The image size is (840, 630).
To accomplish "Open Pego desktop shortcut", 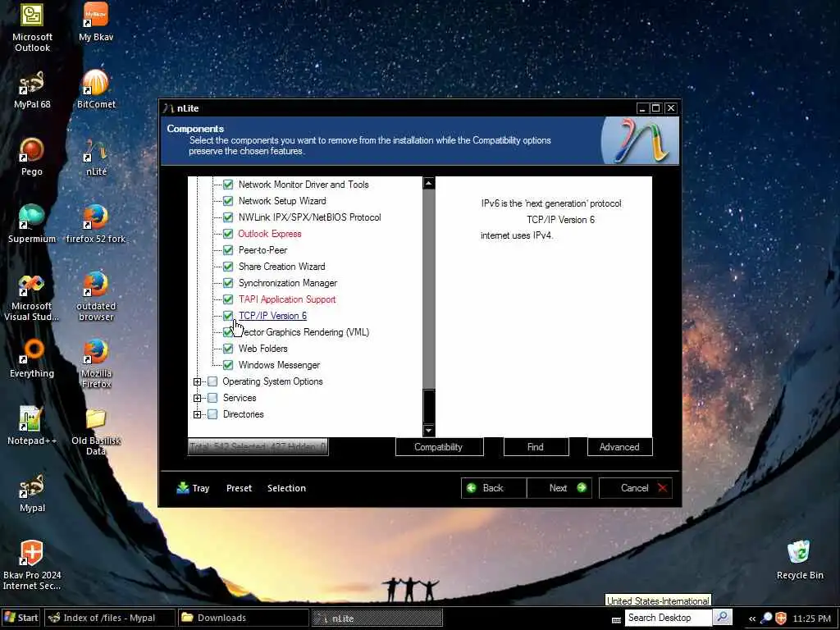I will [x=32, y=157].
